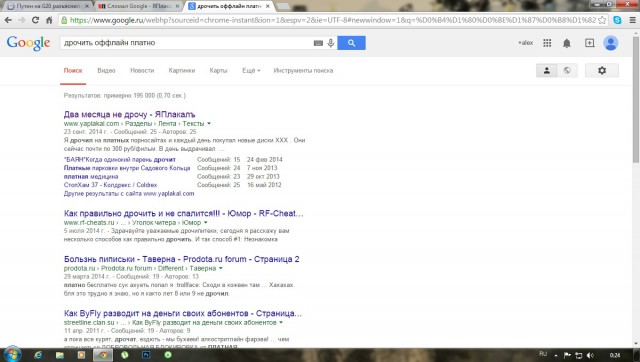Open Google notifications bell
Screen dimensions: 640x362
567,43
